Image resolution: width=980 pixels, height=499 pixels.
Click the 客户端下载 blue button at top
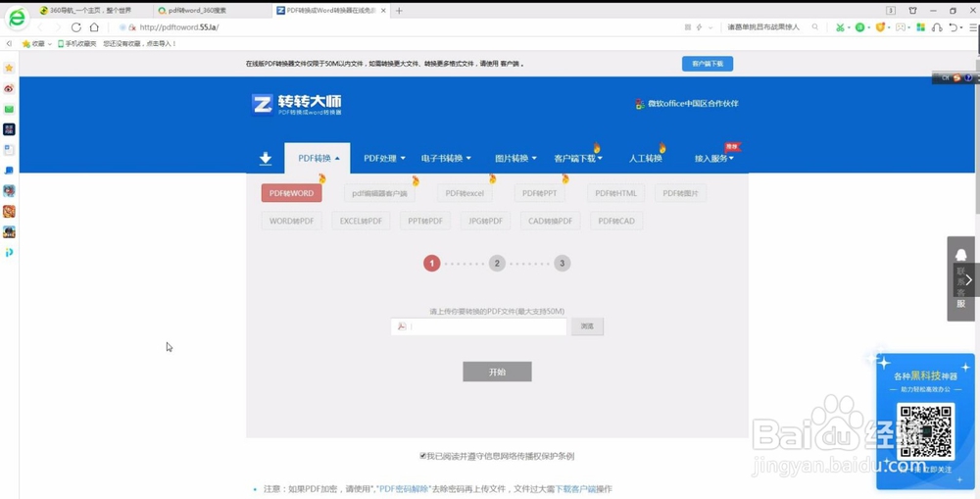(x=708, y=64)
